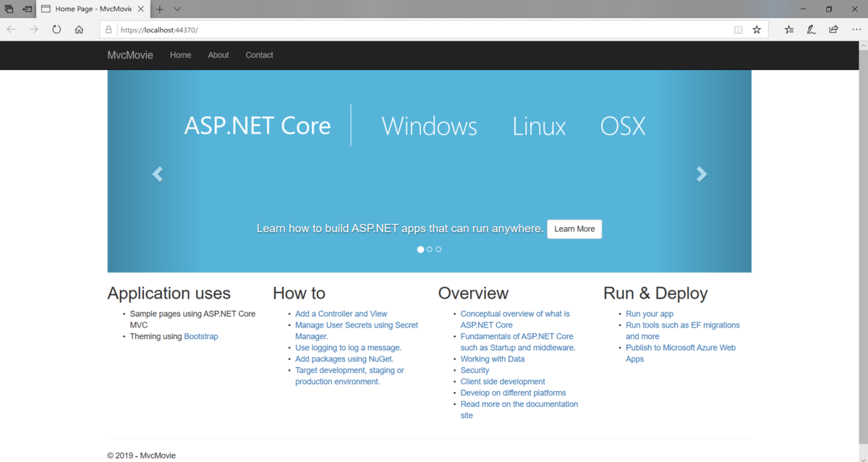Click the Sample pages using ASP.NET Core MVC text
The image size is (868, 462).
coord(192,320)
